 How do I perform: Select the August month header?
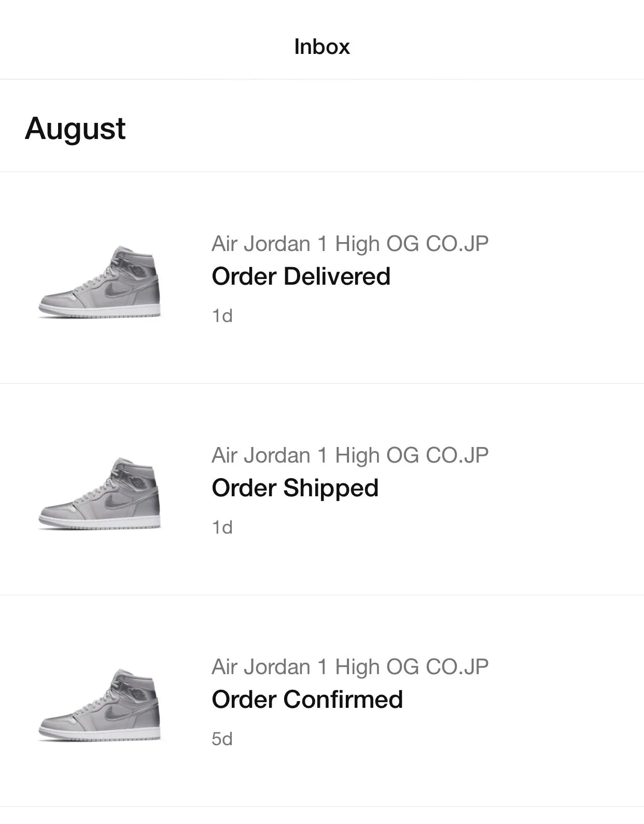pos(75,128)
